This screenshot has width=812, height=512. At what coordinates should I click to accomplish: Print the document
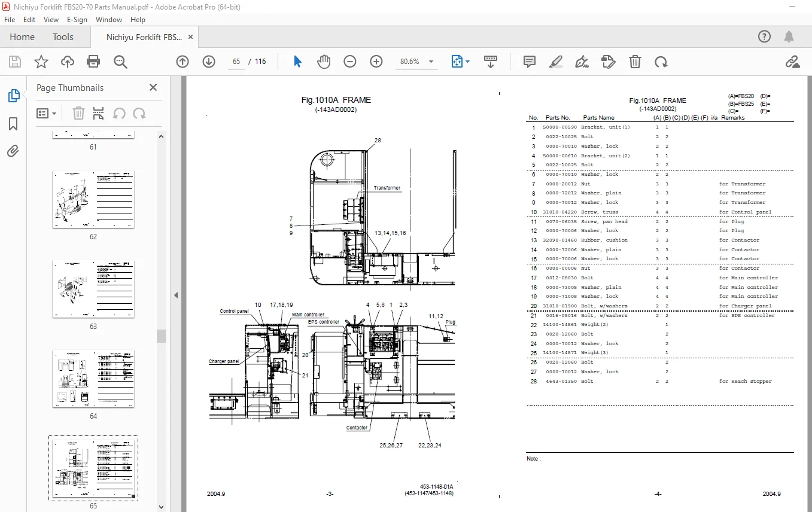93,62
